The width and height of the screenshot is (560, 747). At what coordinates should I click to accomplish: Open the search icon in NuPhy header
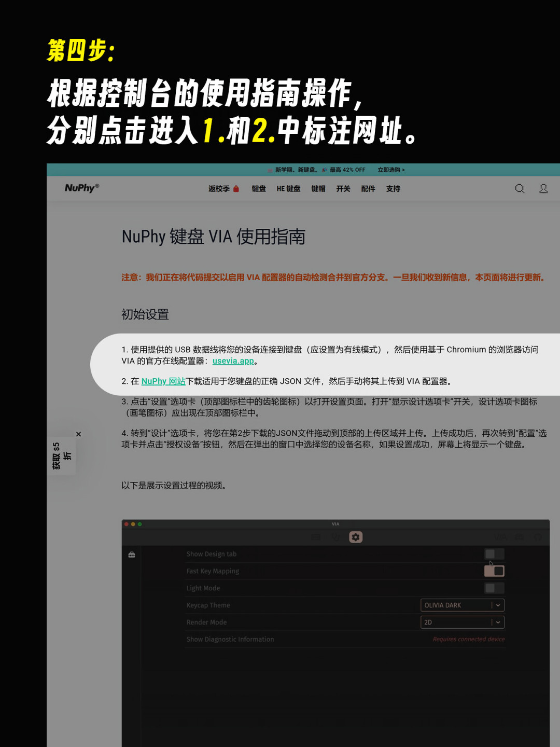pos(520,189)
